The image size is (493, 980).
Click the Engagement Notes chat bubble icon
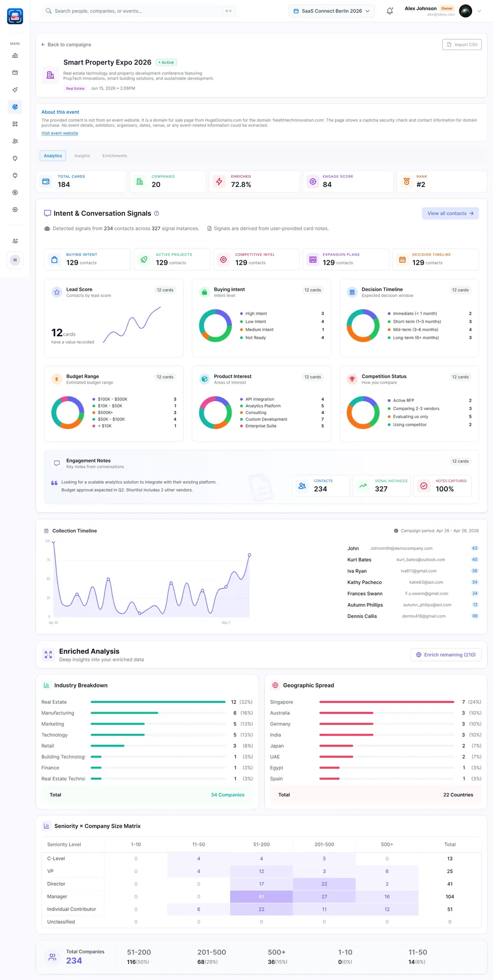[x=57, y=463]
